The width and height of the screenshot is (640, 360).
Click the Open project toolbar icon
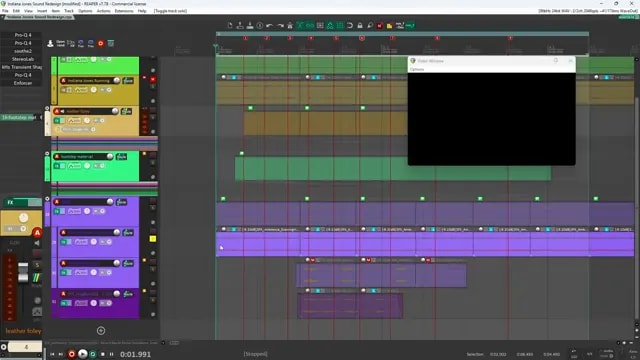(240, 25)
